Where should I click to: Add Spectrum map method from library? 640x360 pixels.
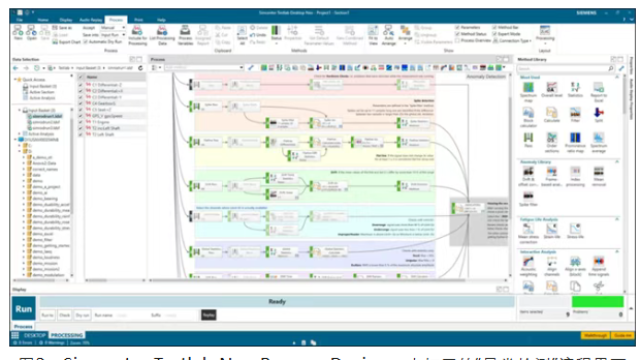[x=529, y=91]
